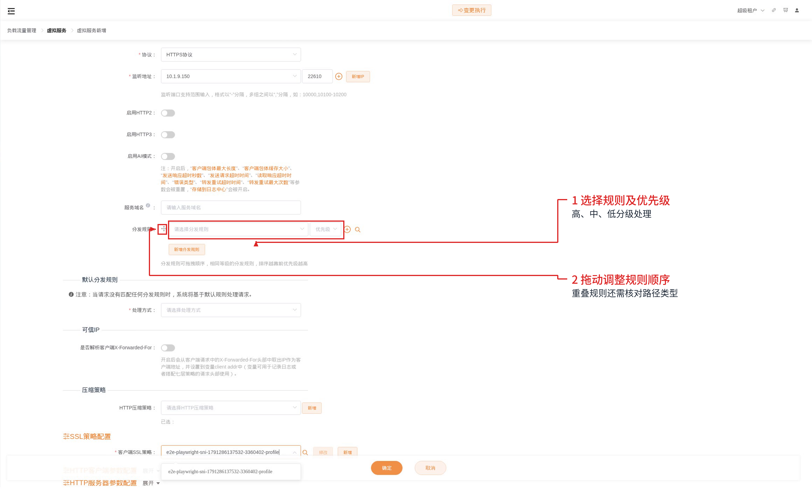Click the link icon in top header

[x=774, y=10]
